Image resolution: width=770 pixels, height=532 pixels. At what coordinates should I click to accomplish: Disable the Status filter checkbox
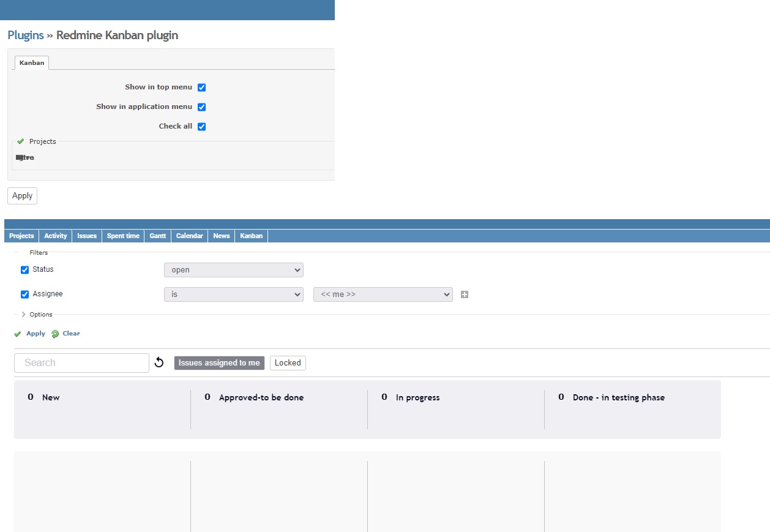click(x=25, y=270)
